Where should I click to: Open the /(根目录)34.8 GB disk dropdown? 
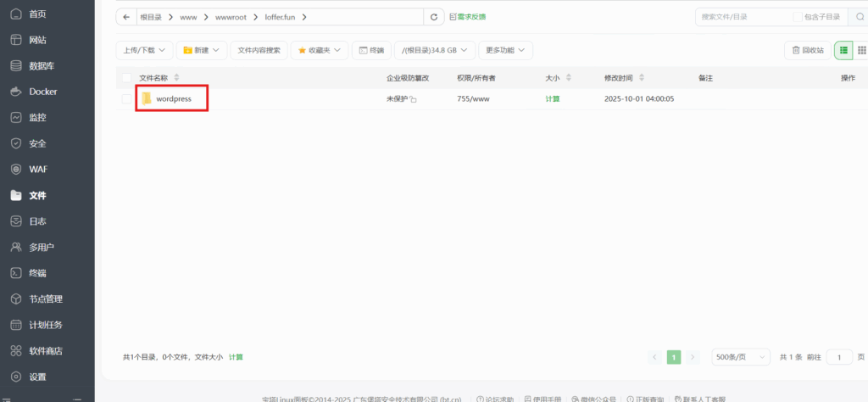pos(435,50)
